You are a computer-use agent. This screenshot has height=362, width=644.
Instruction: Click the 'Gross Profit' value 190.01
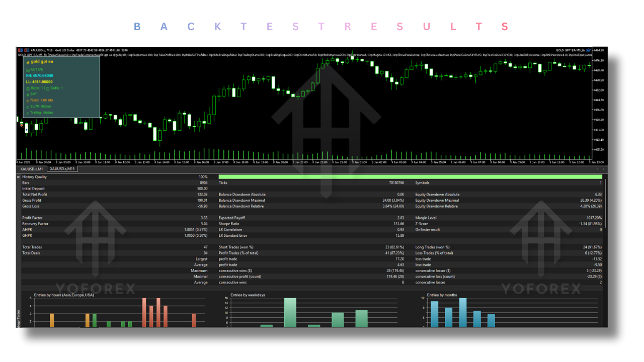pos(202,201)
